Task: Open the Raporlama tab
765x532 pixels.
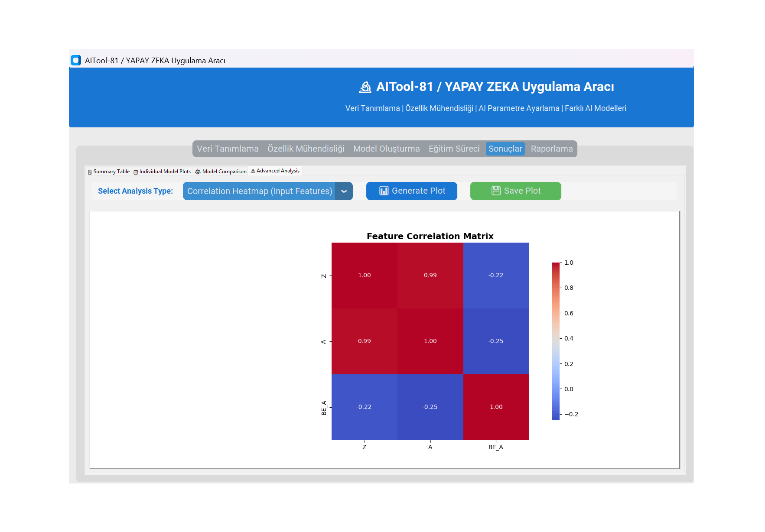Action: tap(552, 149)
